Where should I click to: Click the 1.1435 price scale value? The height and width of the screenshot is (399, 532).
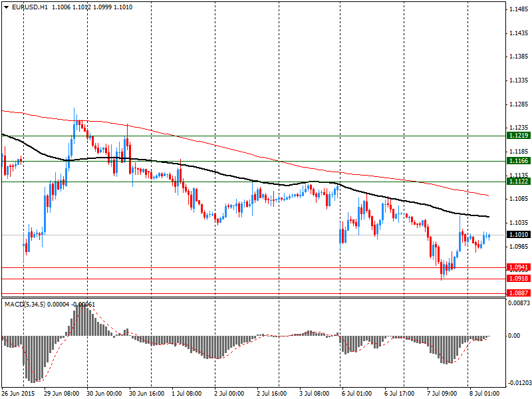[519, 33]
